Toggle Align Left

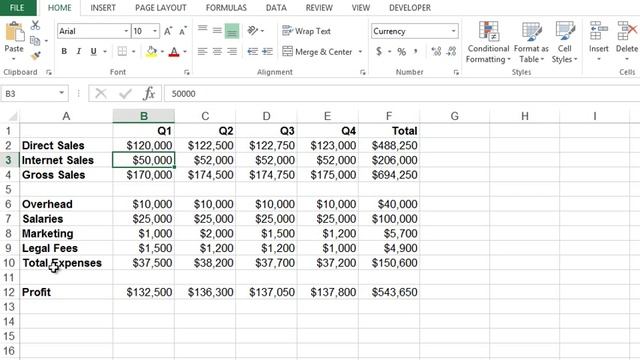(x=202, y=52)
